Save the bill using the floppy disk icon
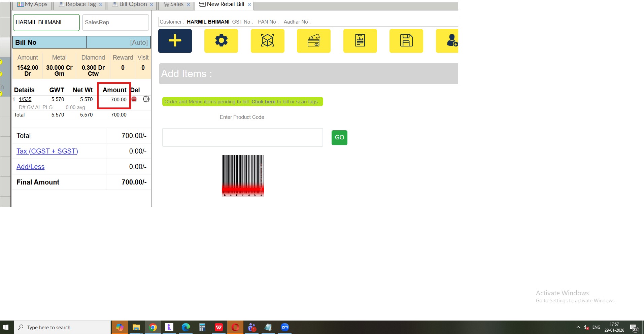The height and width of the screenshot is (334, 644). coord(406,41)
